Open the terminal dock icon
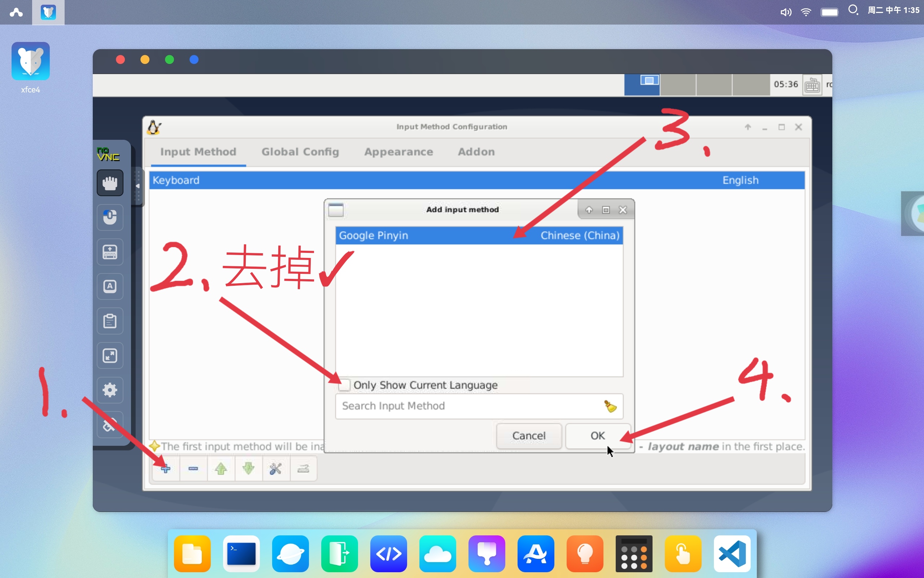The height and width of the screenshot is (578, 924). (x=241, y=553)
